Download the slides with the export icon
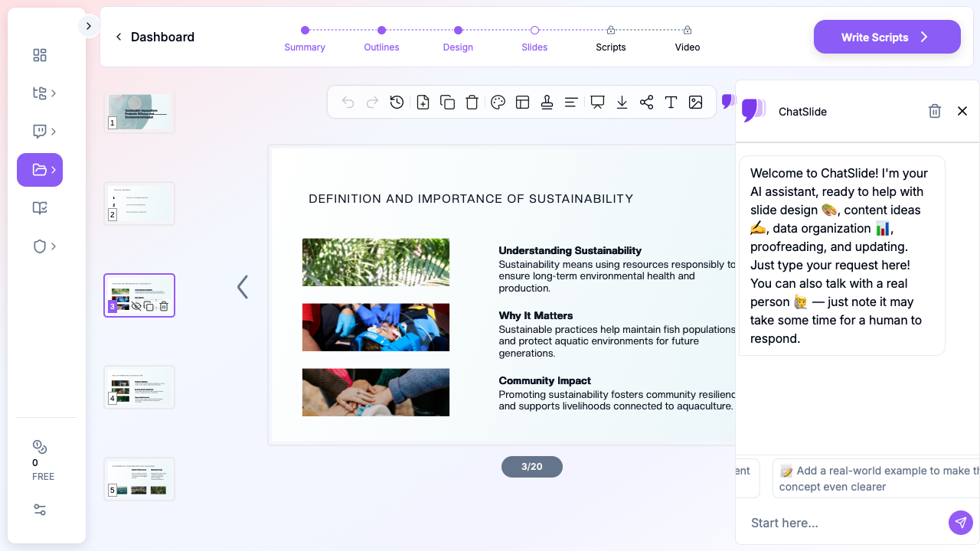The height and width of the screenshot is (551, 980). pyautogui.click(x=622, y=103)
